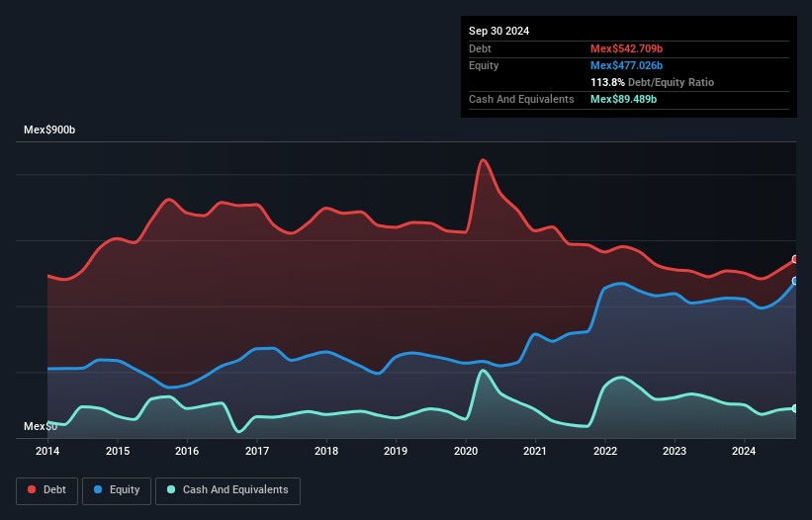Select the 2016 x-axis label
This screenshot has width=812, height=520.
(x=187, y=452)
